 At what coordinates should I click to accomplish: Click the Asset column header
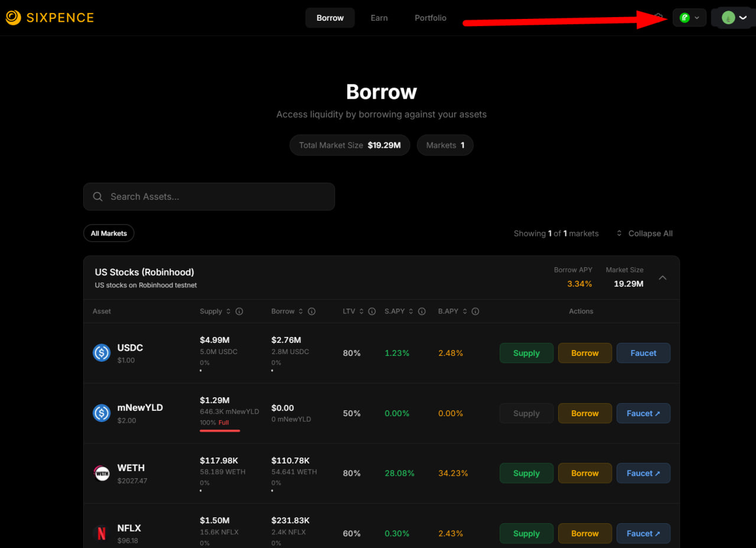coord(102,312)
